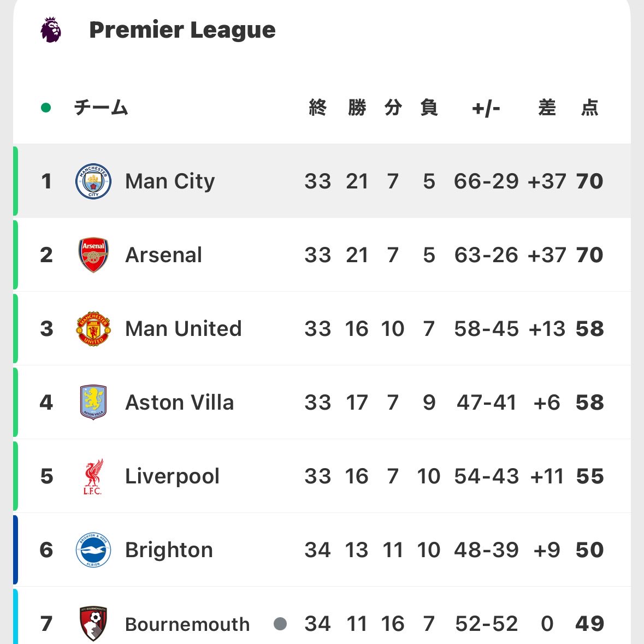644x644 pixels.
Task: Click the Premier League lion logo
Action: [51, 29]
